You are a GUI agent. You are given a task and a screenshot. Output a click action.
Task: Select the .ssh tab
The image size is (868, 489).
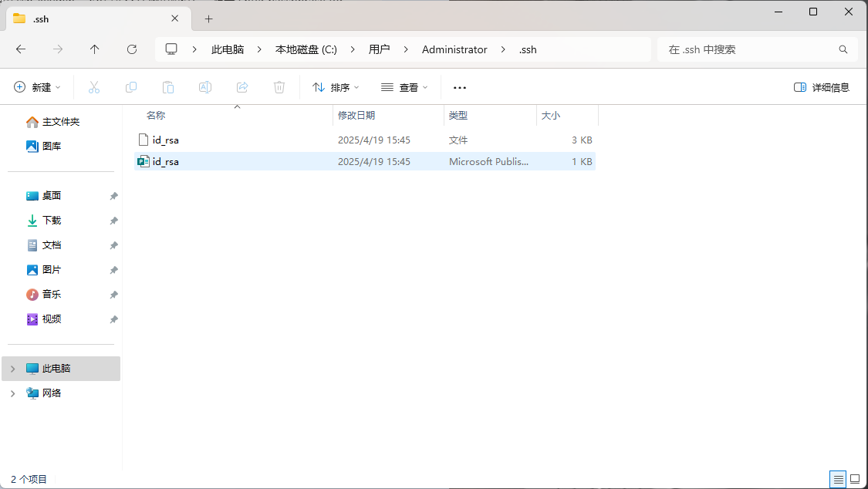click(99, 19)
